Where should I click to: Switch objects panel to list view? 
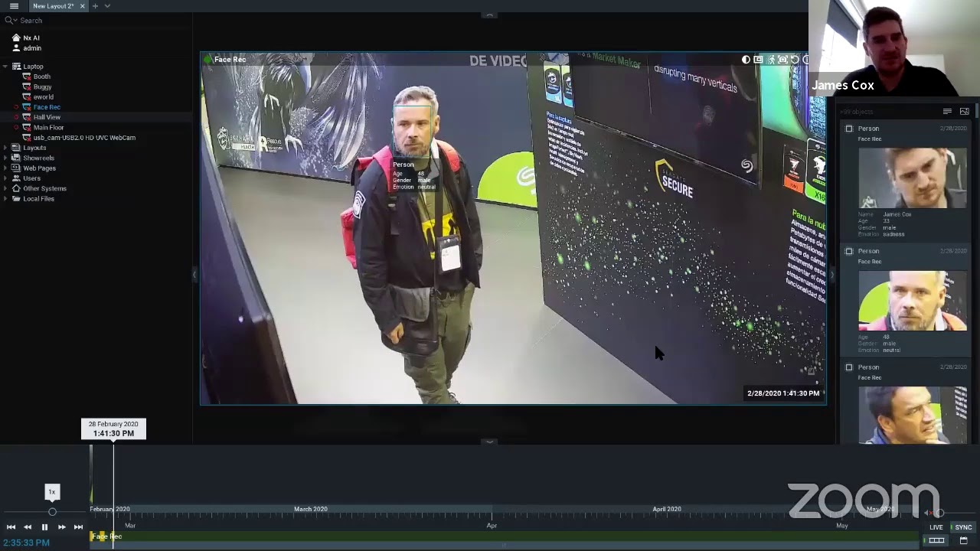(x=947, y=112)
